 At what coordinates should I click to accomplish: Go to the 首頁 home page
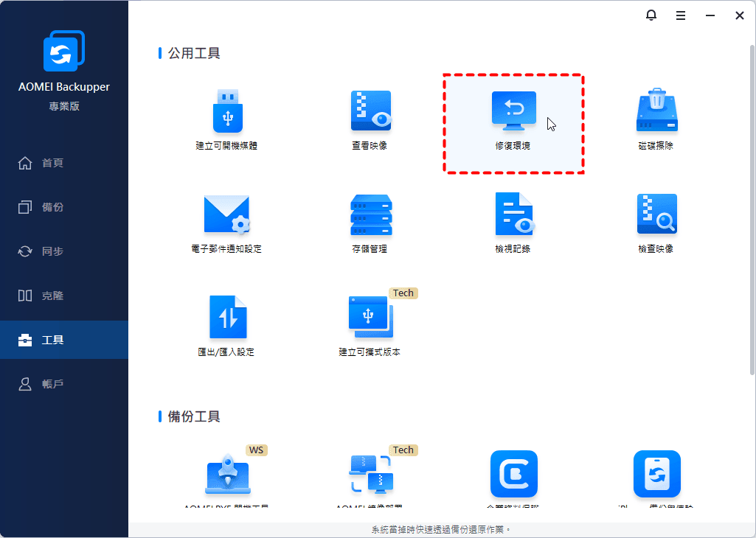click(52, 163)
